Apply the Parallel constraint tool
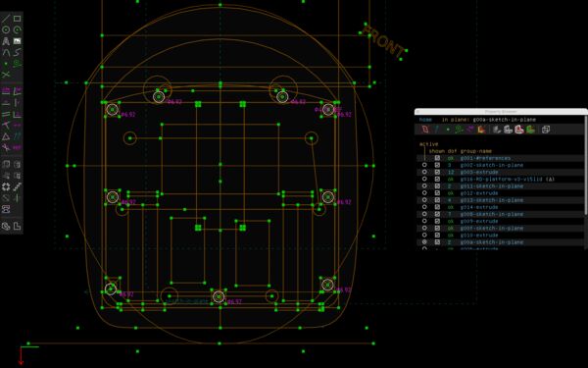The height and width of the screenshot is (368, 588). tap(6, 114)
